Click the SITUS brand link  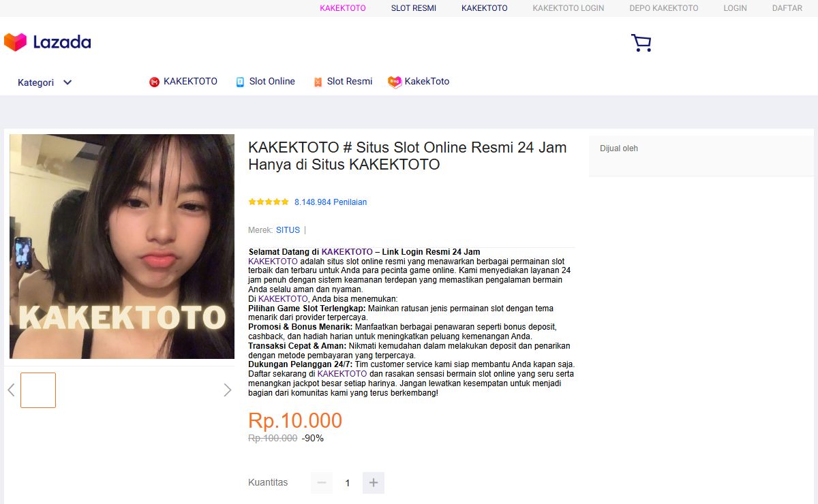point(288,230)
